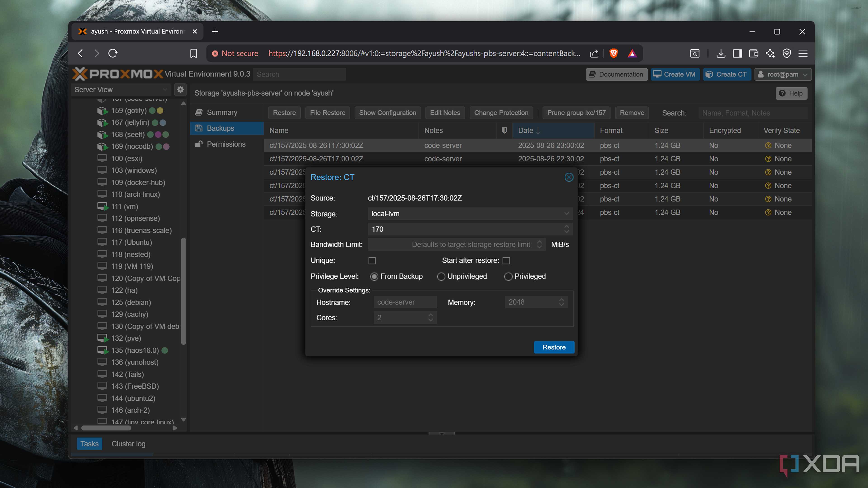Open root@pam user menu

coord(783,74)
